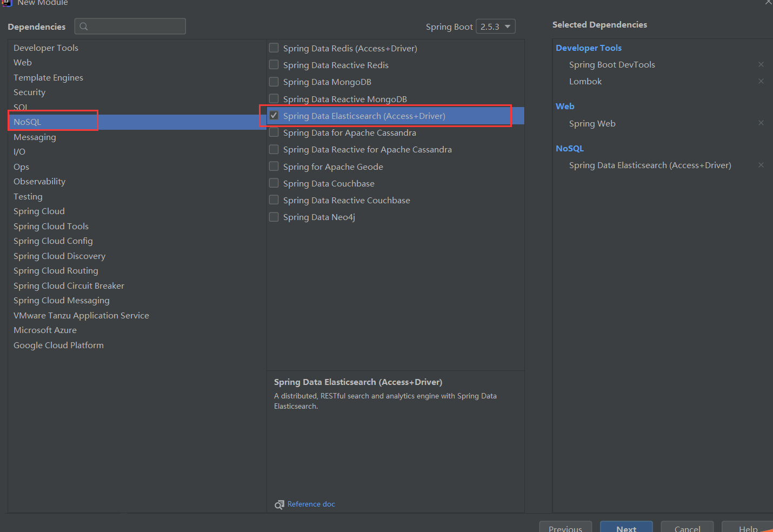This screenshot has width=773, height=532.
Task: Click the Next button
Action: (x=626, y=527)
